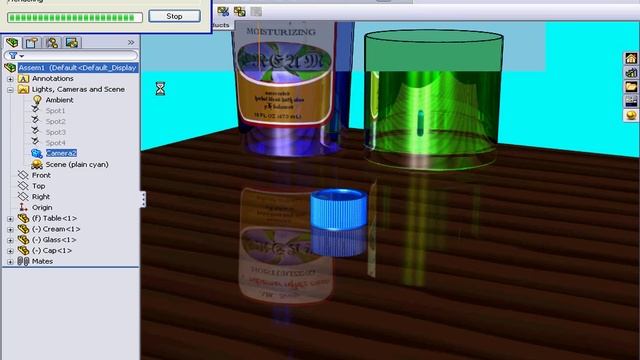Image resolution: width=640 pixels, height=360 pixels.
Task: Open the View Palette task pane icon
Action: (631, 101)
